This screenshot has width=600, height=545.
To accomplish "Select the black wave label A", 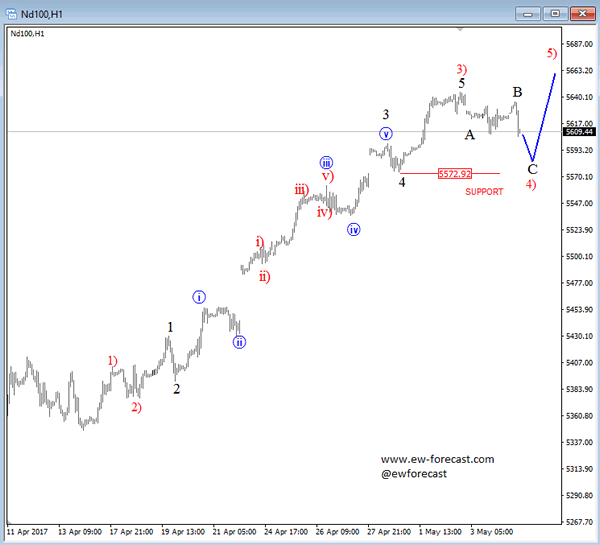I will (x=470, y=135).
